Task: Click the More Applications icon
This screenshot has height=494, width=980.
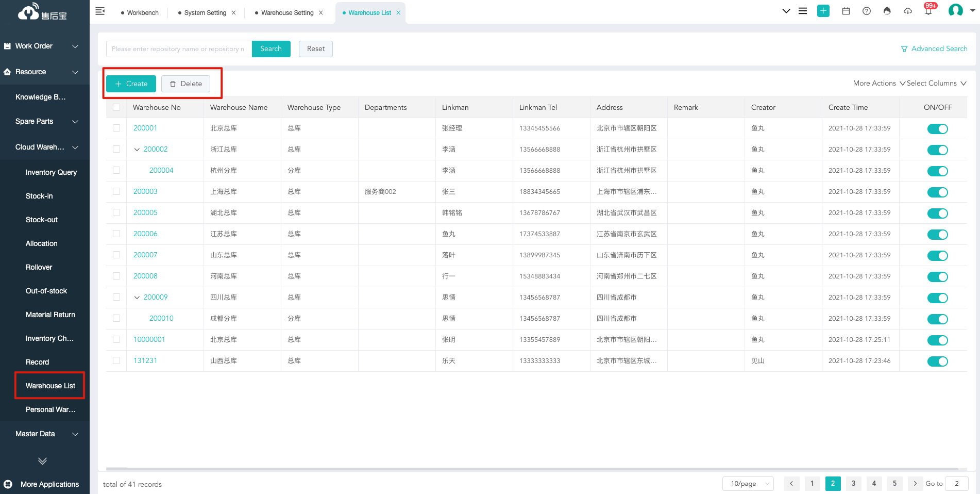Action: (8, 484)
